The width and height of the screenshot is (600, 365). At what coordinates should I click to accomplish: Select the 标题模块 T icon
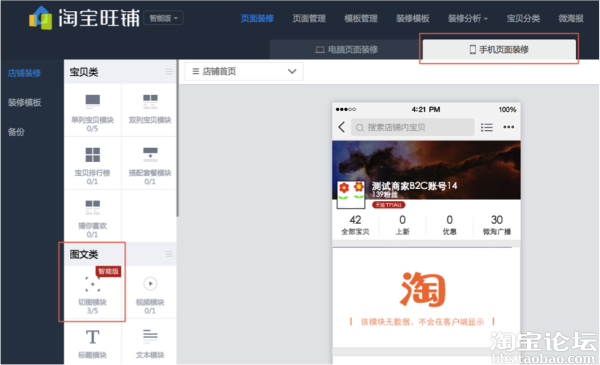click(x=93, y=337)
